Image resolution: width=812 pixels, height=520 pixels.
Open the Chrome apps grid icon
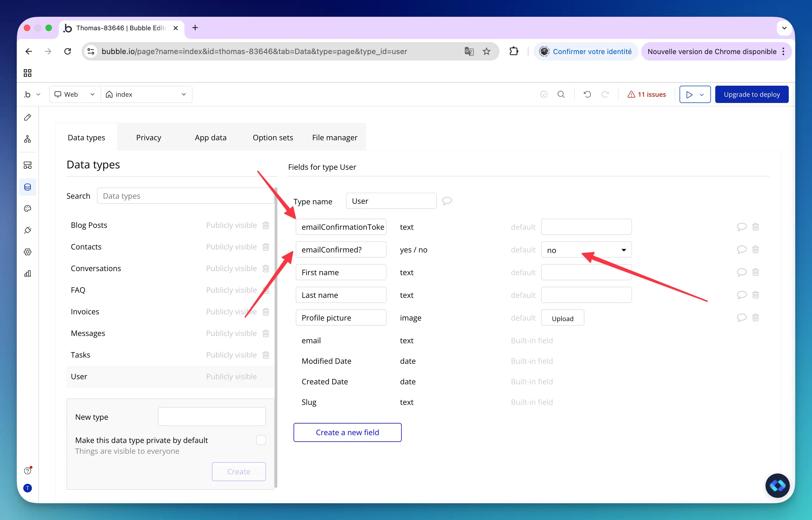click(x=28, y=73)
